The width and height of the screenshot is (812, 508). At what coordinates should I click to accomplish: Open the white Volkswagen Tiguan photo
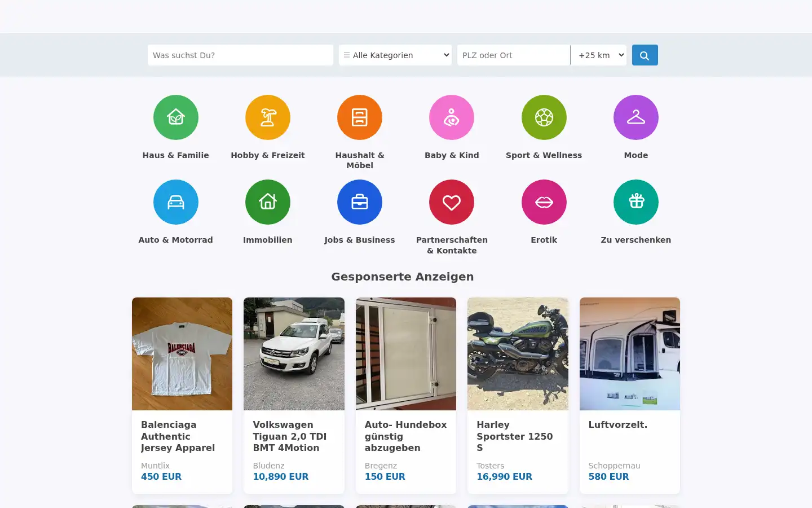coord(294,354)
